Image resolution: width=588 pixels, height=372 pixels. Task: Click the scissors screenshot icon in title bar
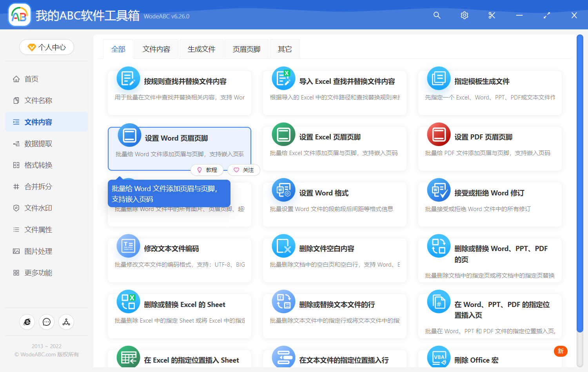click(492, 15)
